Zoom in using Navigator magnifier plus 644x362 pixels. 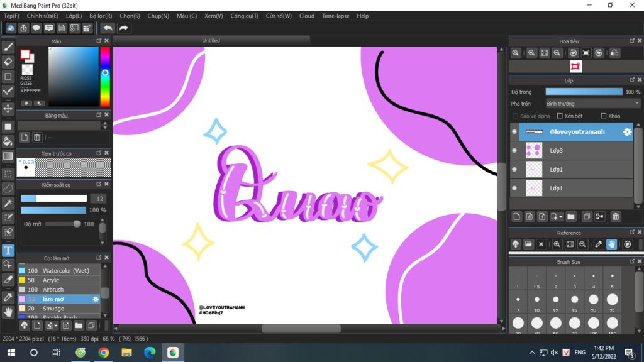tap(531, 53)
